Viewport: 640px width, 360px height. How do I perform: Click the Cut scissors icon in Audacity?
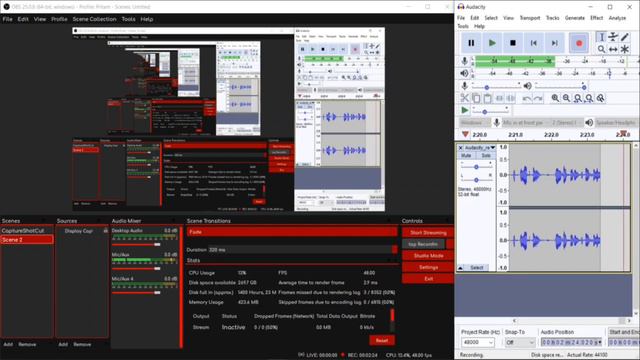464,98
